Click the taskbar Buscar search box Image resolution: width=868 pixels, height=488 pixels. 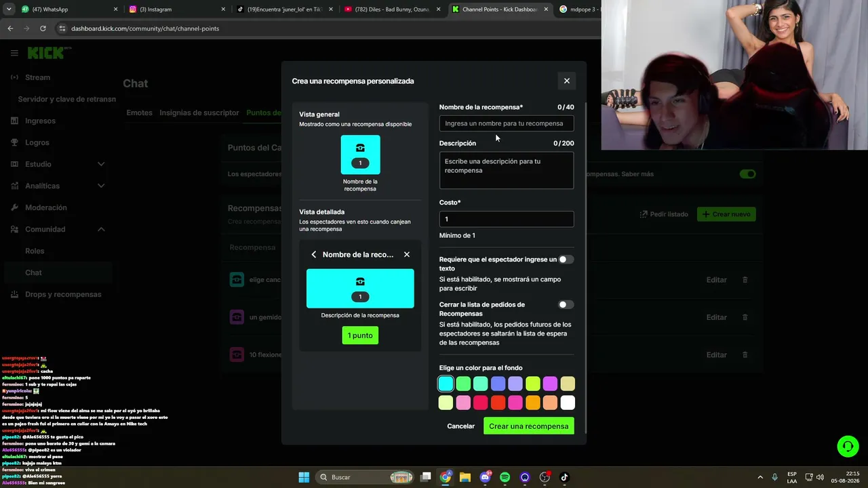[365, 477]
